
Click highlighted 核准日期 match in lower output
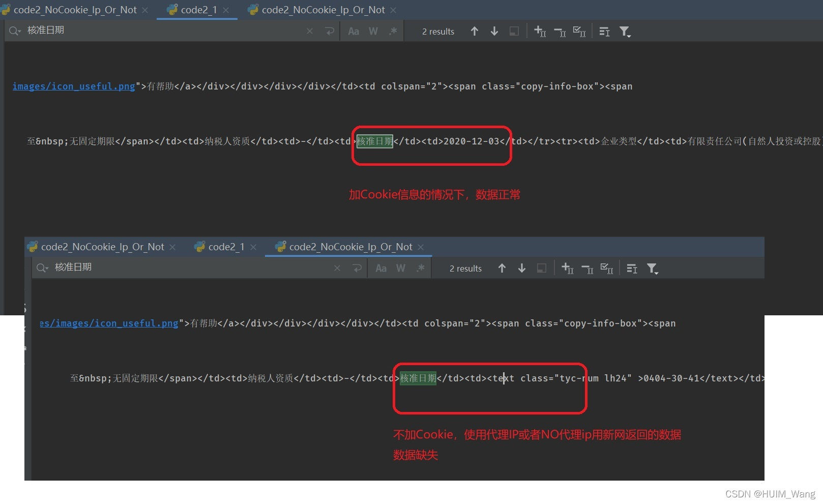point(418,378)
